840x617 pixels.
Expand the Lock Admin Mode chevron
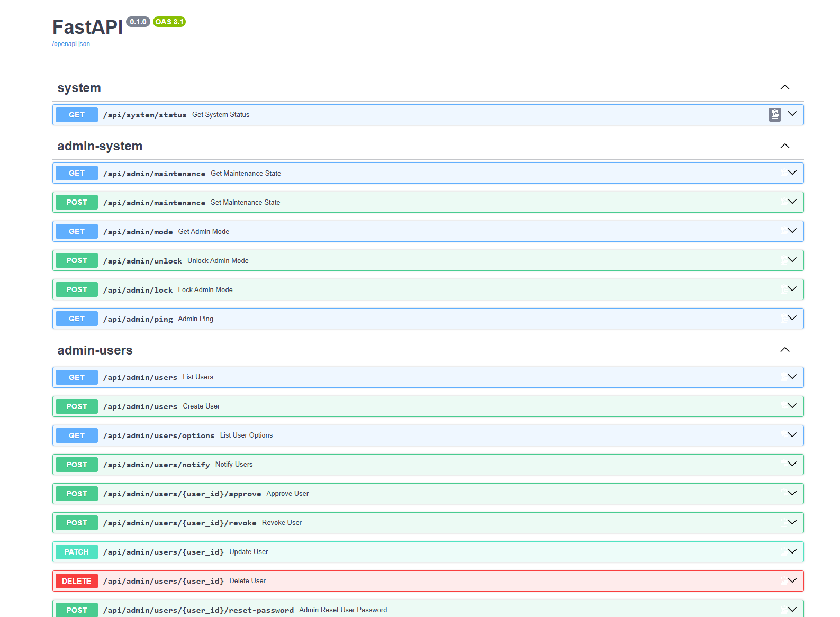792,289
